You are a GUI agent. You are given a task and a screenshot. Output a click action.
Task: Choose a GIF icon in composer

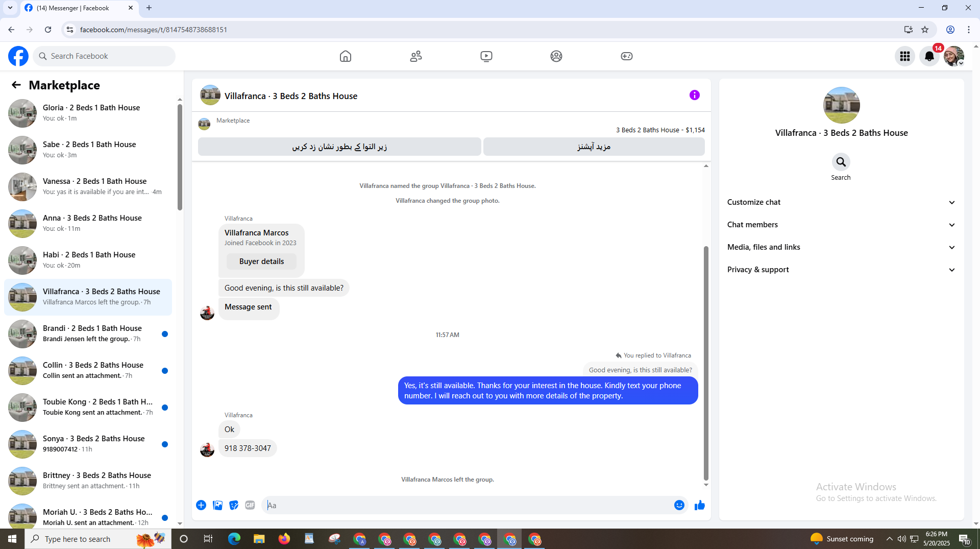[x=250, y=505]
